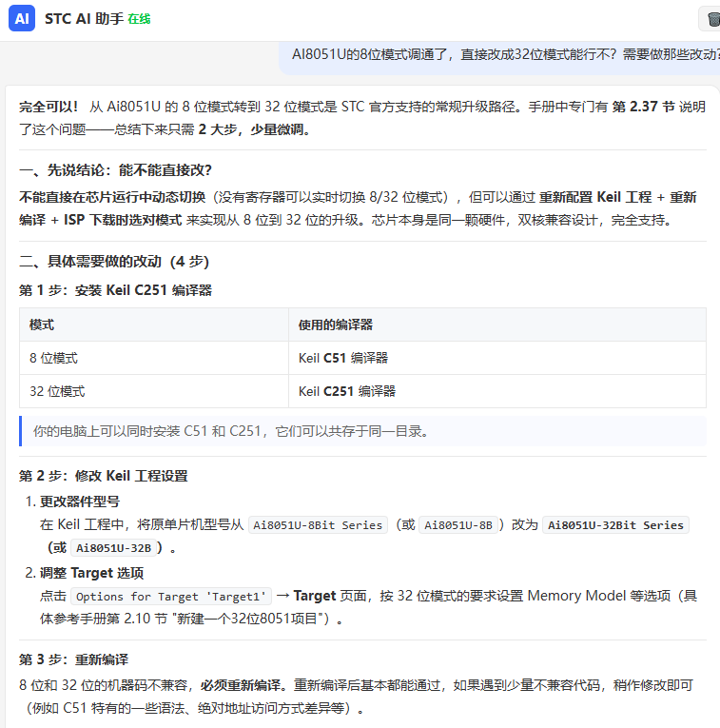Click the green 在线 status label

pos(139,19)
